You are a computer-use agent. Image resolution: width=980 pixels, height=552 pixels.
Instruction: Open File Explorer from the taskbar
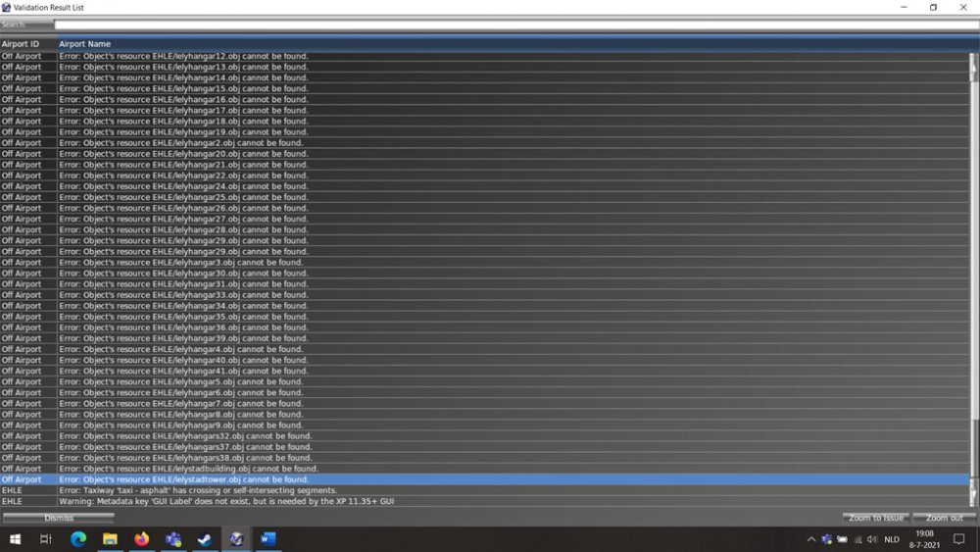click(x=110, y=539)
